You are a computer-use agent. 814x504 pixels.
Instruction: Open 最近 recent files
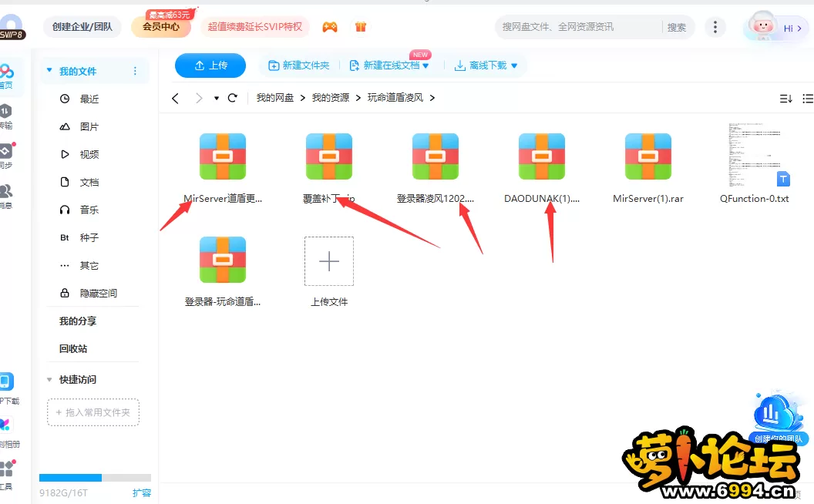[x=89, y=99]
